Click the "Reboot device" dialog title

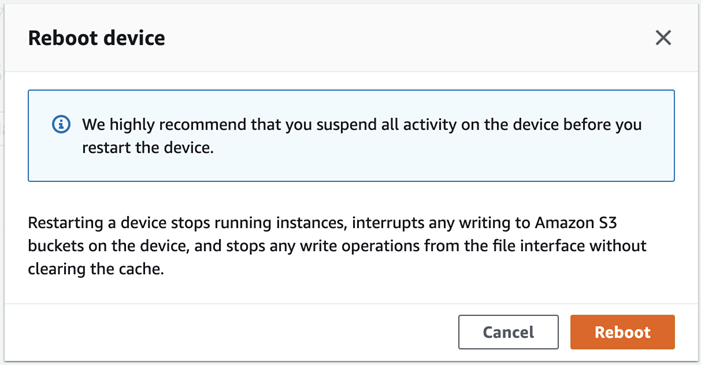[97, 38]
